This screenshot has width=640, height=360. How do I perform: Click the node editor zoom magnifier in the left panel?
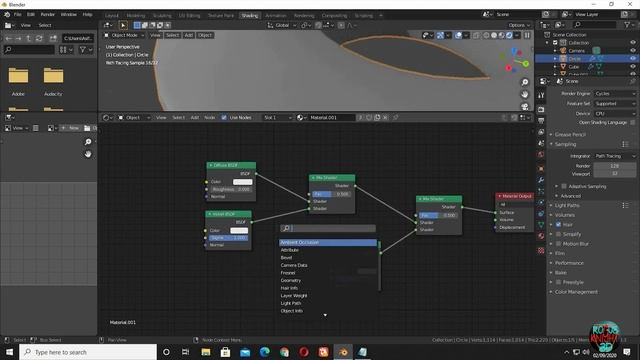pyautogui.click(x=88, y=142)
